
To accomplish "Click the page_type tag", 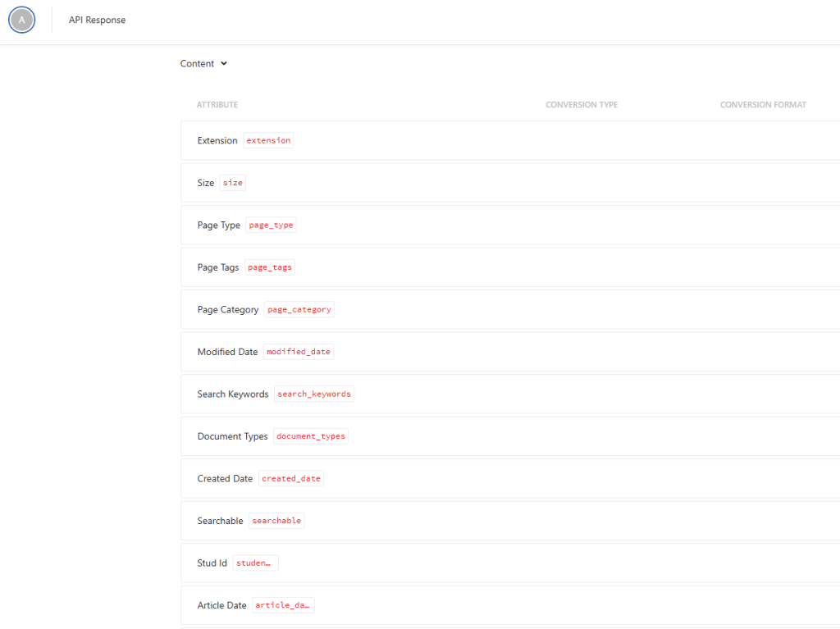I will click(271, 225).
